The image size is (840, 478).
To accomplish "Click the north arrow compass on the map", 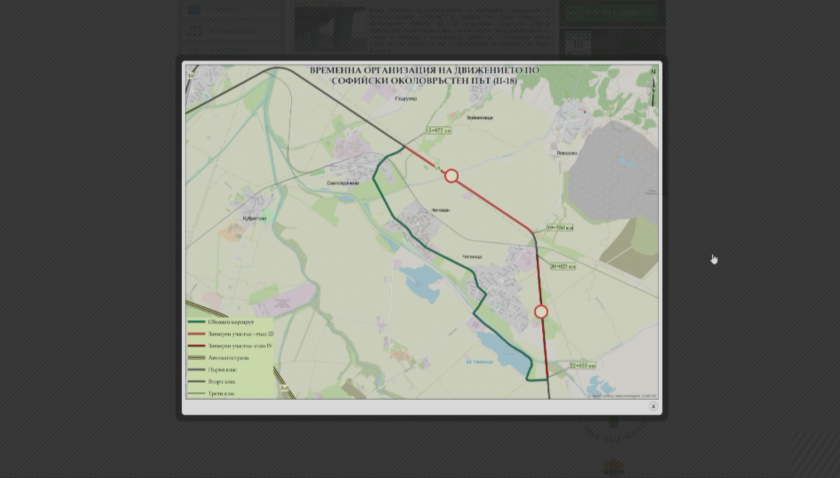I will (653, 86).
